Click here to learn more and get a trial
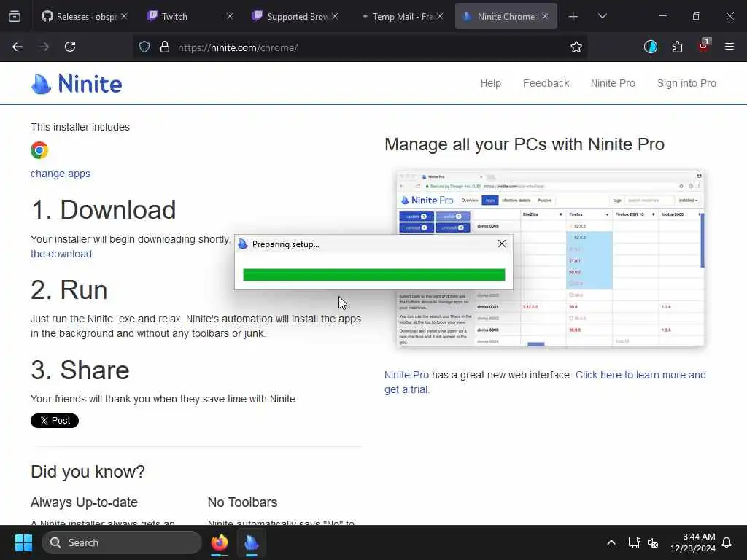Viewport: 747px width, 560px height. point(545,382)
